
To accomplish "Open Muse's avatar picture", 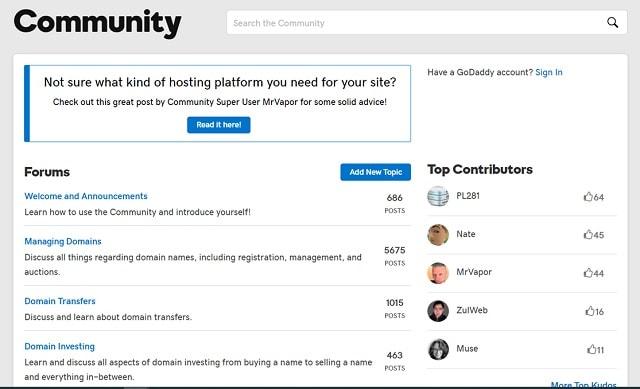I will pos(438,349).
